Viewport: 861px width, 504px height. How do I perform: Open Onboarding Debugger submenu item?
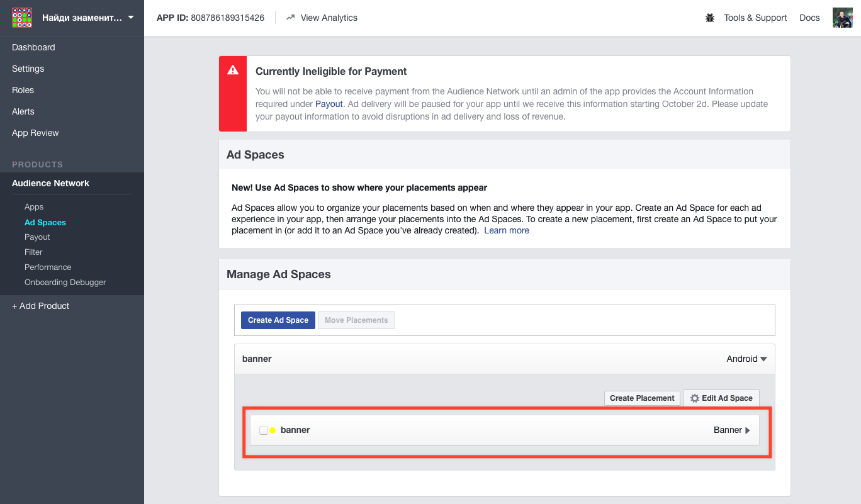click(65, 283)
